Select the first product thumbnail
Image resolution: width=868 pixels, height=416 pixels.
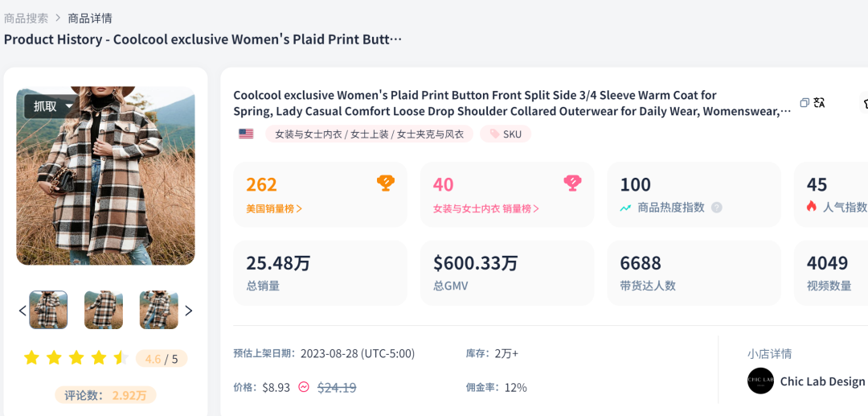pos(48,311)
